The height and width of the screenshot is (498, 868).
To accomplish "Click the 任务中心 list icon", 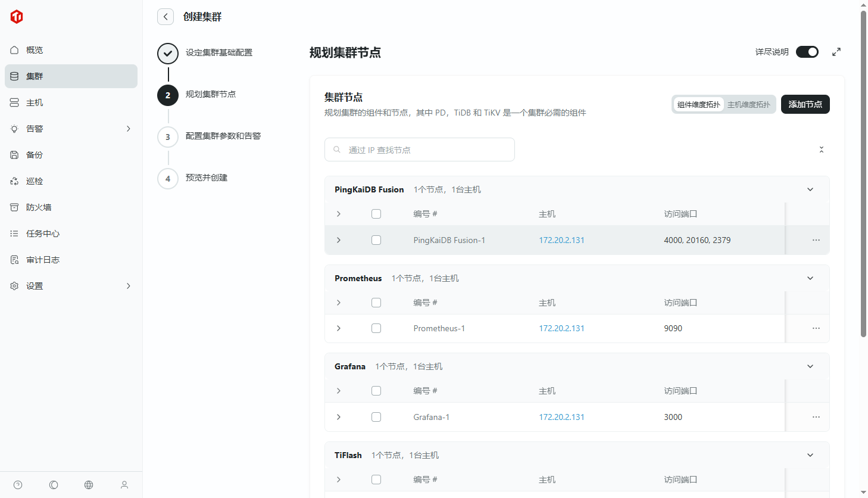I will [14, 234].
